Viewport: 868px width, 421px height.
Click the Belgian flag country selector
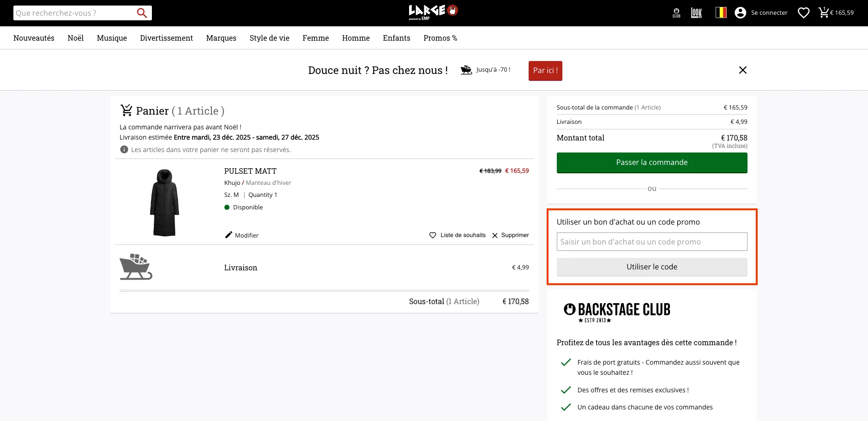721,12
